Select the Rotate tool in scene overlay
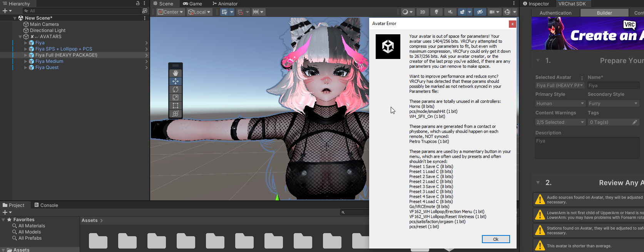Screen dimensions: 644x252 point(176,89)
